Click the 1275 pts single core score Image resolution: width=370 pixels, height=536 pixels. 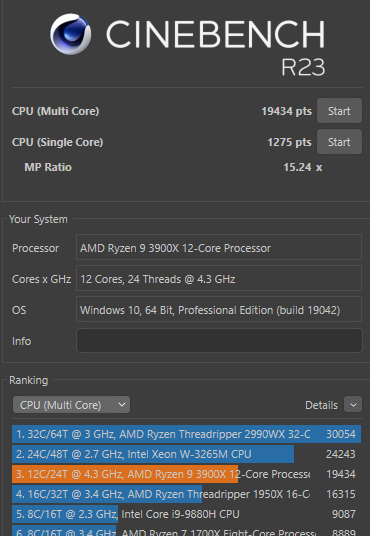[x=289, y=142]
